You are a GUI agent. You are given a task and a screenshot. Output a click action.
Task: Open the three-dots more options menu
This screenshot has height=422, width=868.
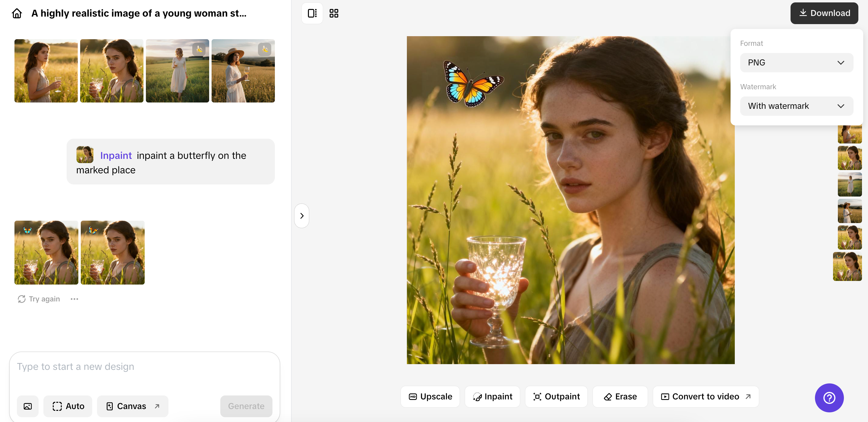click(74, 299)
